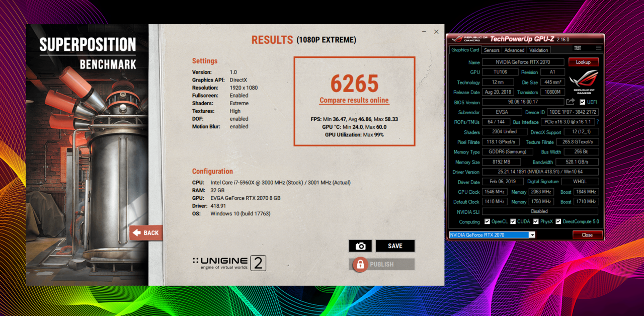Click the Boost field 1846 MHz
This screenshot has height=316, width=644.
pyautogui.click(x=586, y=192)
